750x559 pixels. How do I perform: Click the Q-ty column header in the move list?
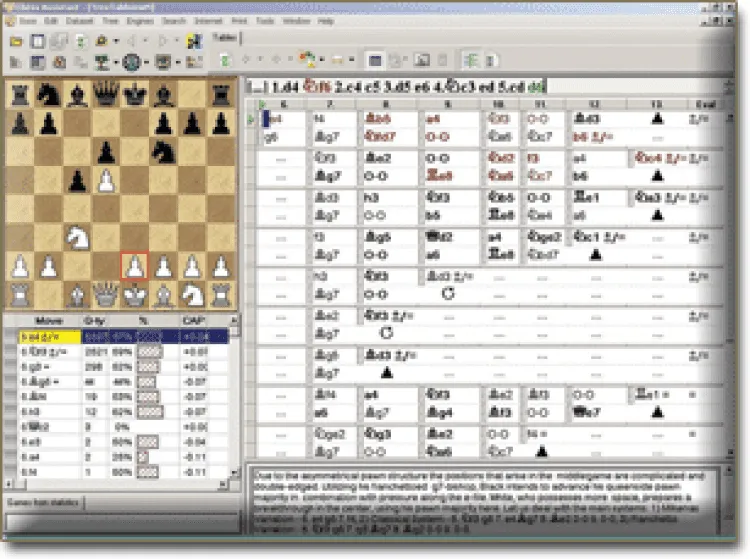[x=94, y=320]
